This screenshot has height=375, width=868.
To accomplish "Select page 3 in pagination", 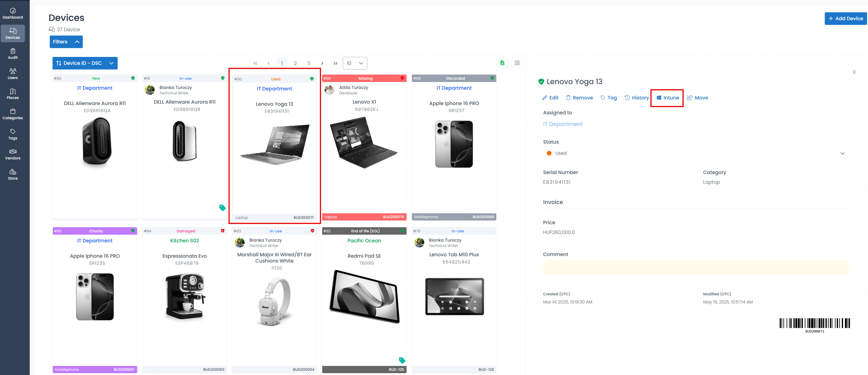I will point(309,63).
